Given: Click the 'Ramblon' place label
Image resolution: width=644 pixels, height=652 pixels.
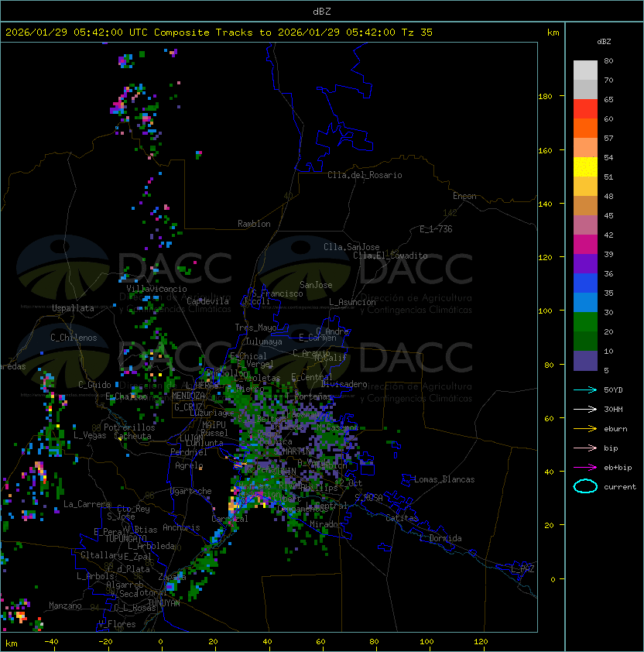Looking at the screenshot, I should [254, 224].
